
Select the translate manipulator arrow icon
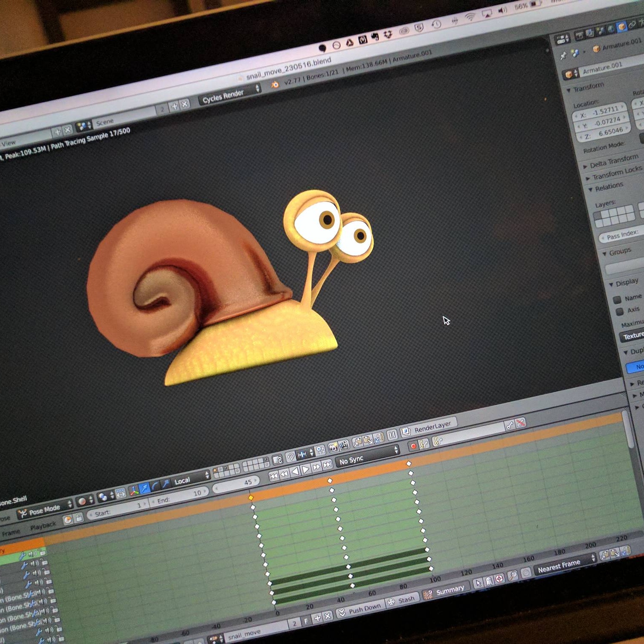[x=144, y=489]
